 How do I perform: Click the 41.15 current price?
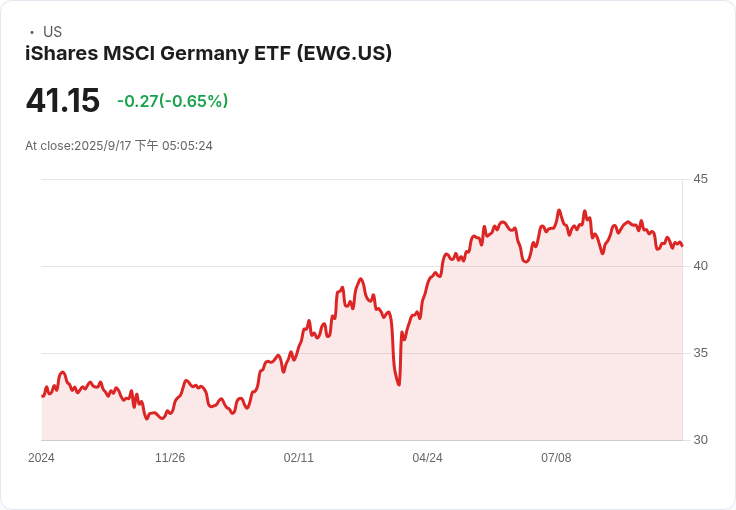point(62,100)
